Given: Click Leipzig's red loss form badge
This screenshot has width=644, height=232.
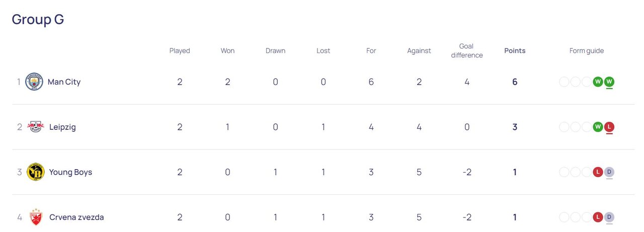Looking at the screenshot, I should [609, 127].
